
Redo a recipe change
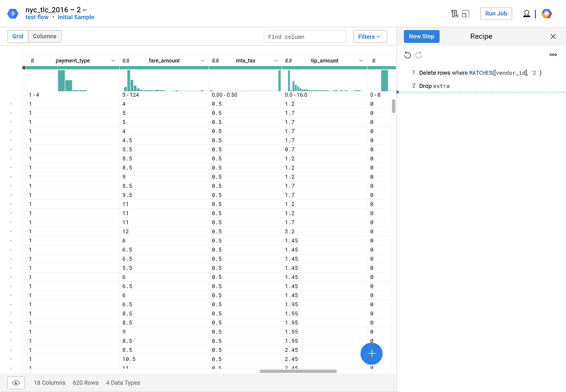[418, 55]
